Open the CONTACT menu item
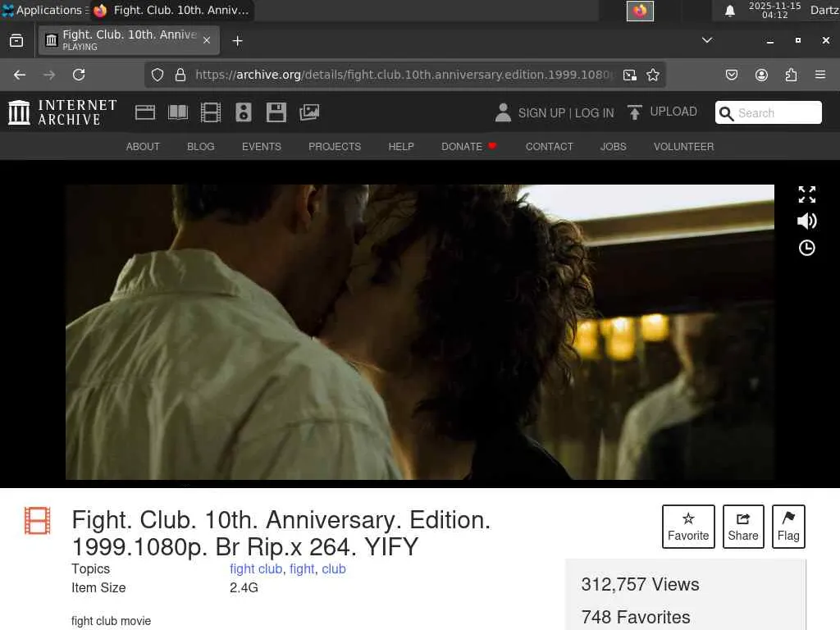This screenshot has height=630, width=840. [x=549, y=147]
